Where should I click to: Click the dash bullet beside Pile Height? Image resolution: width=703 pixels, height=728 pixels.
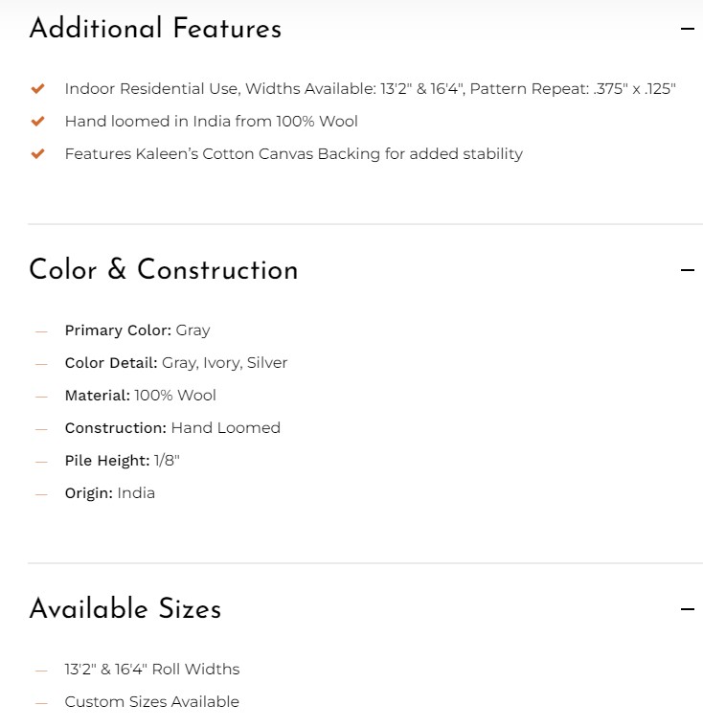[x=41, y=462]
